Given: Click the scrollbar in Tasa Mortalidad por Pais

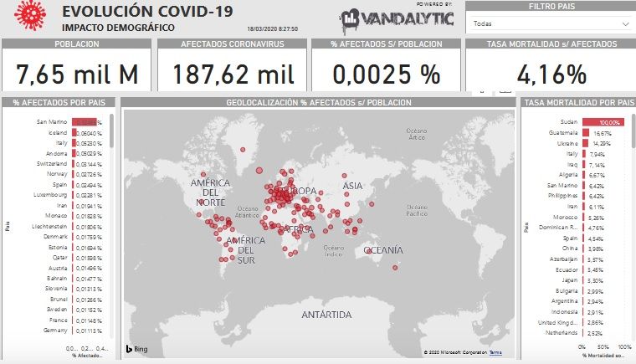Looking at the screenshot, I should click(633, 134).
